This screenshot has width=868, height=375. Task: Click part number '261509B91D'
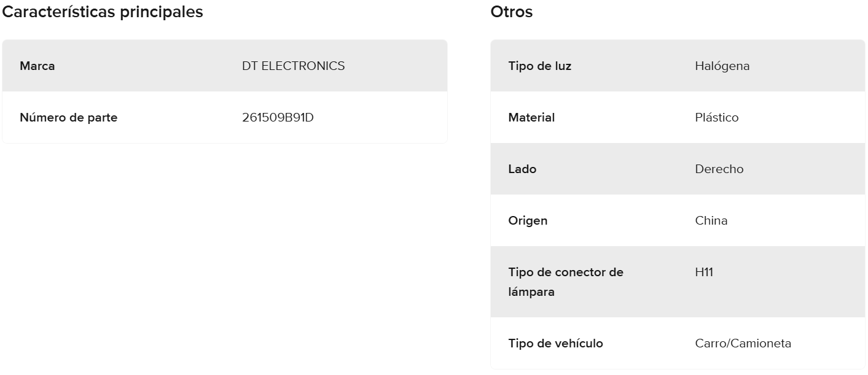[x=278, y=117]
